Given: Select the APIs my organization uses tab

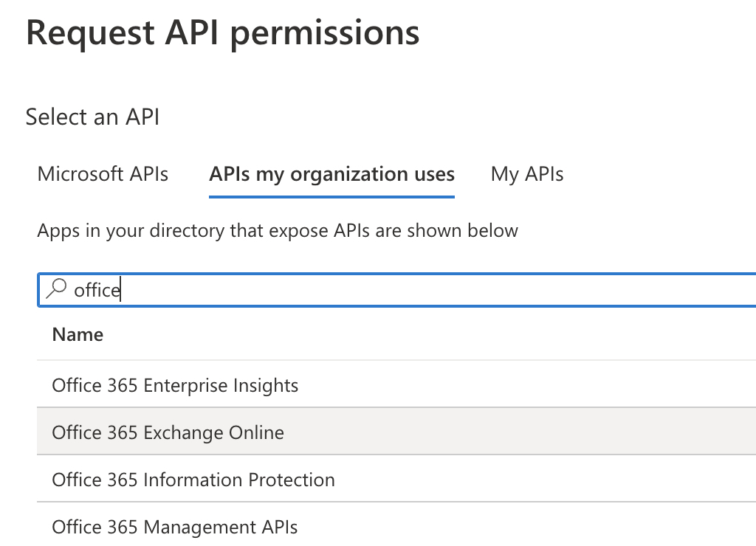Looking at the screenshot, I should 331,174.
